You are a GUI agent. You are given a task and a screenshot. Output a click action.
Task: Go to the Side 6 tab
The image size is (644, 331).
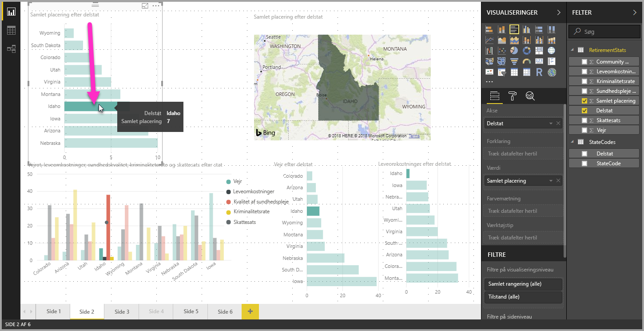[225, 311]
